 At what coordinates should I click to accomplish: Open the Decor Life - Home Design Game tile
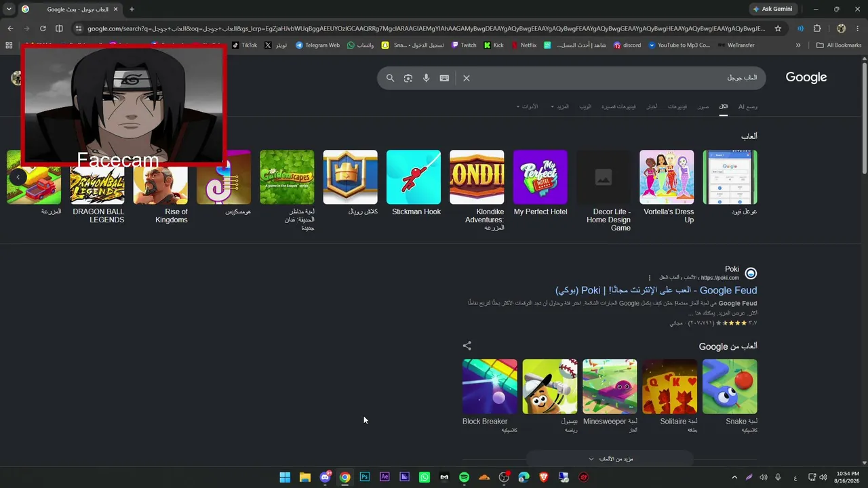coord(604,177)
